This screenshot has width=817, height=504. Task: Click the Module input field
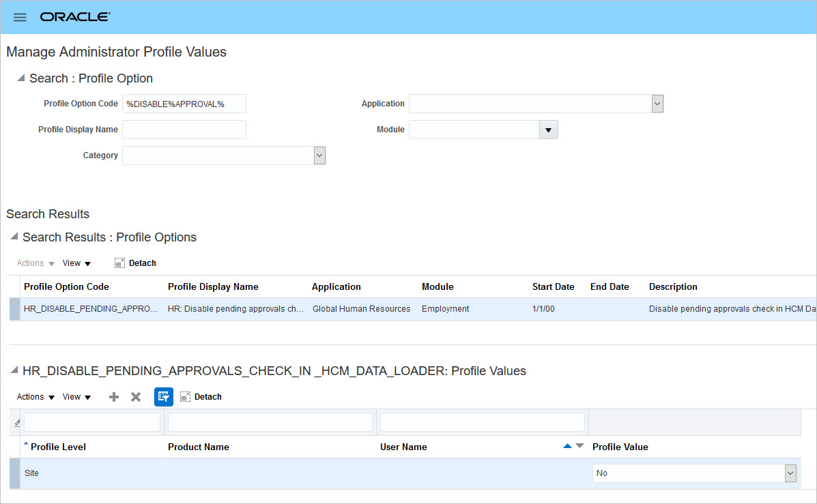pos(474,130)
